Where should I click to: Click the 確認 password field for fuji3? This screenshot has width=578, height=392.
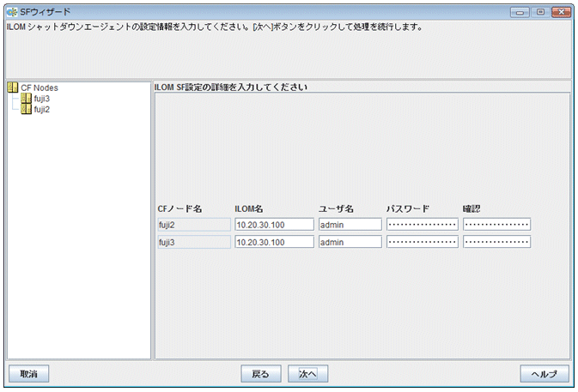[x=497, y=242]
